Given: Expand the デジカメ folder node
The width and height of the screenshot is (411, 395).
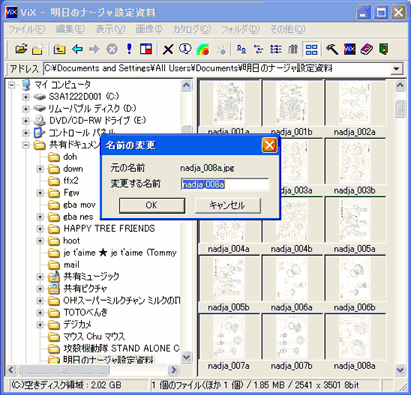Looking at the screenshot, I should 40,324.
